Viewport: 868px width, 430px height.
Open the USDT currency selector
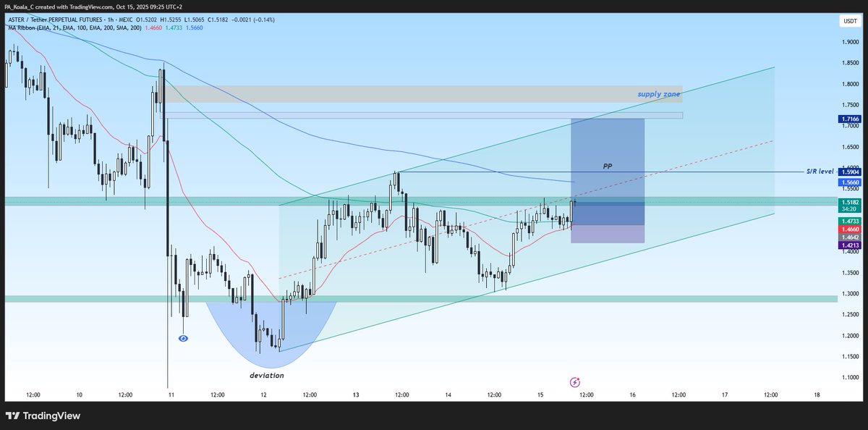tap(849, 22)
